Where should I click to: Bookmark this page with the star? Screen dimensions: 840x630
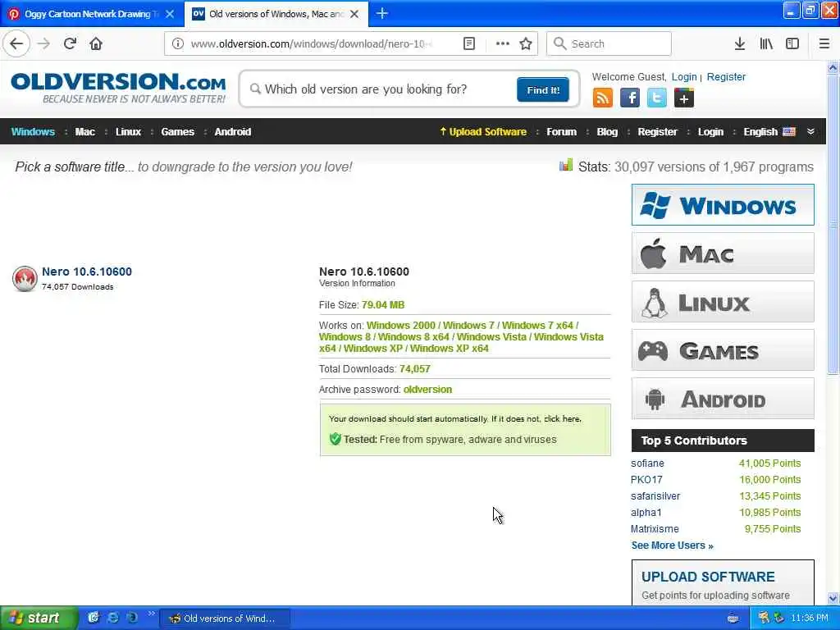tap(526, 43)
